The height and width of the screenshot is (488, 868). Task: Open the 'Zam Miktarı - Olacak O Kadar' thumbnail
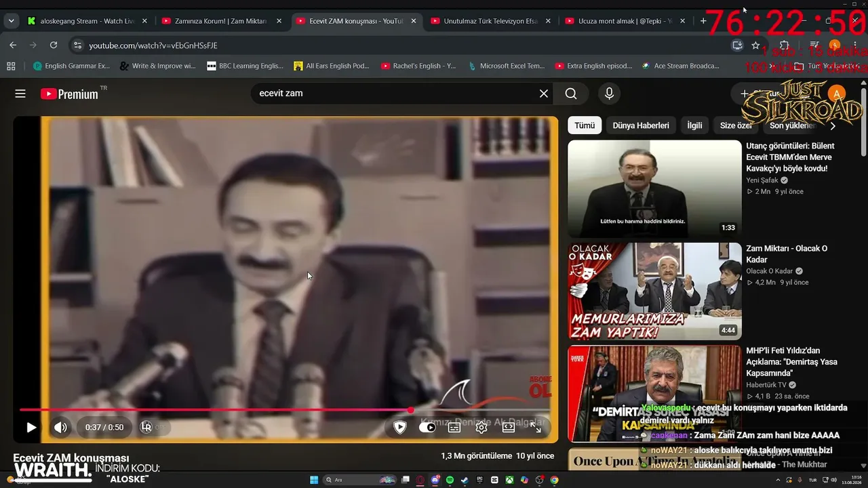(654, 291)
